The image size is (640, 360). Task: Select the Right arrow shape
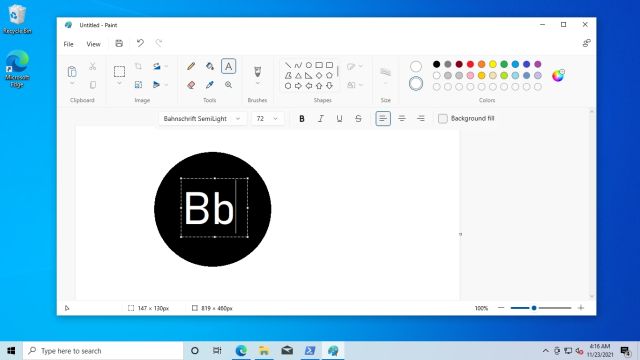click(298, 86)
